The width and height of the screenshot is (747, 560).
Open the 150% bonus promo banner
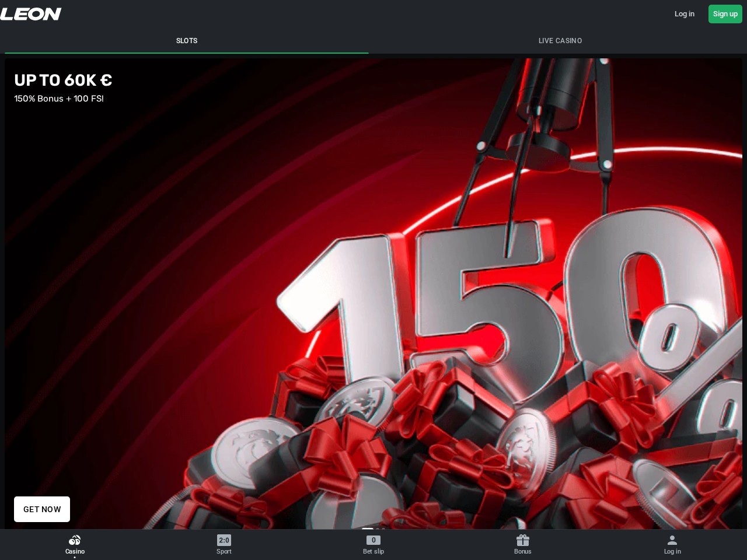373,293
